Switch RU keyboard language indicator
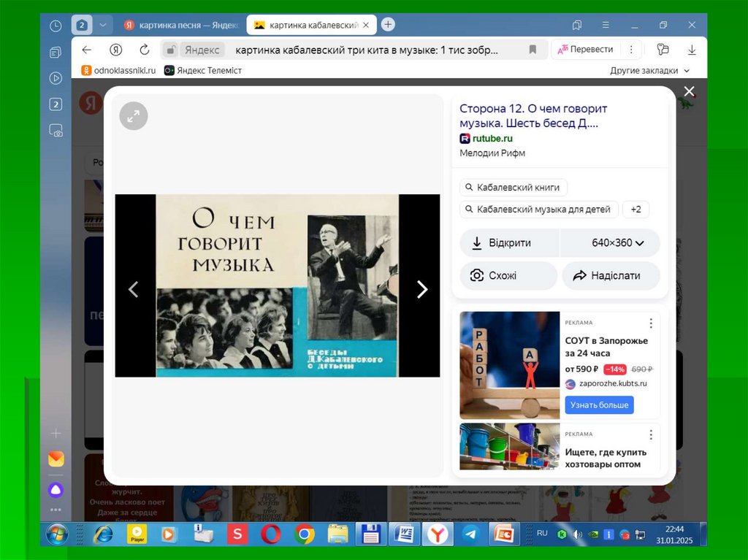The image size is (748, 560). click(542, 533)
